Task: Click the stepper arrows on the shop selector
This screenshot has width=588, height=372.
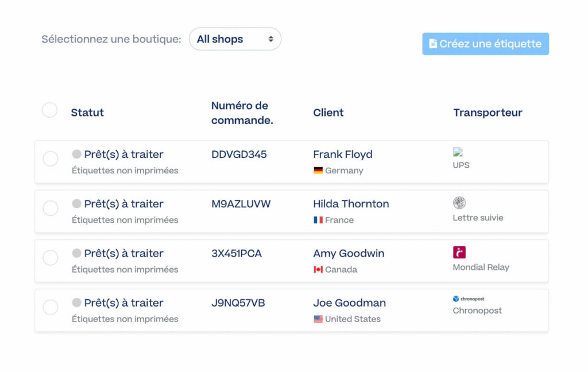Action: (x=270, y=39)
